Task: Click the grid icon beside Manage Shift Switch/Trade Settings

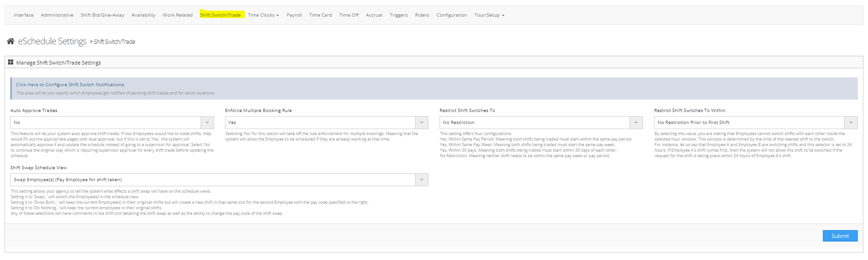Action: 11,62
